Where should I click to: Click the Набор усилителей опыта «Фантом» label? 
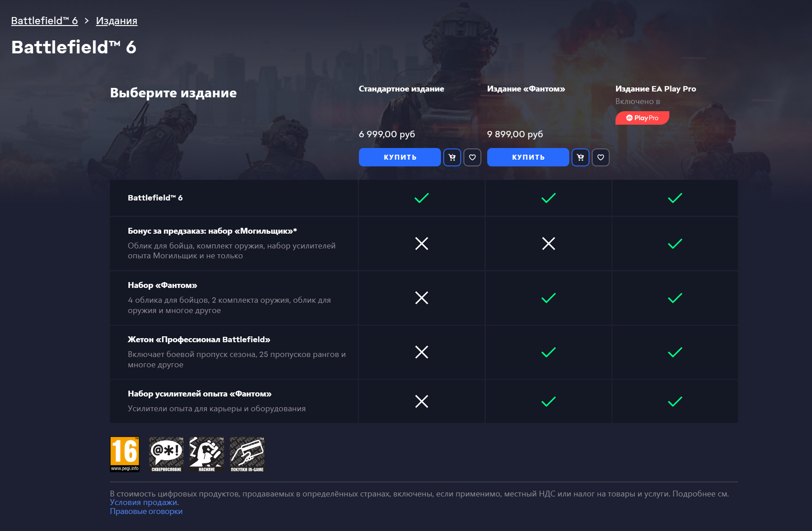[x=200, y=394]
